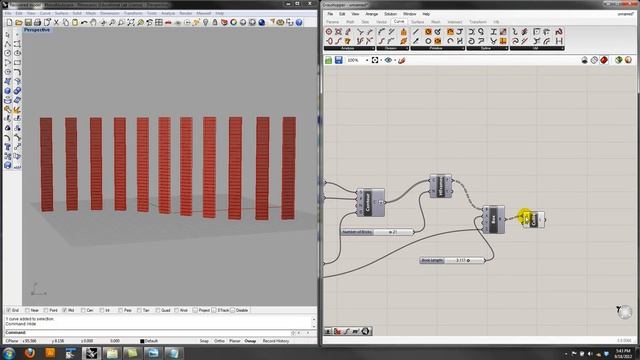Enable the Perp osnap checkbox

tap(120, 310)
